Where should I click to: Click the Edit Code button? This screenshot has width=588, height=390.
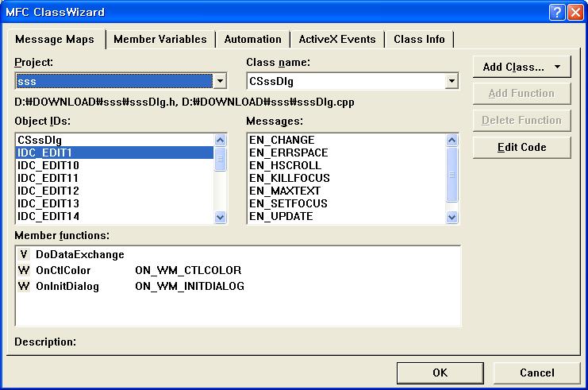(x=521, y=148)
